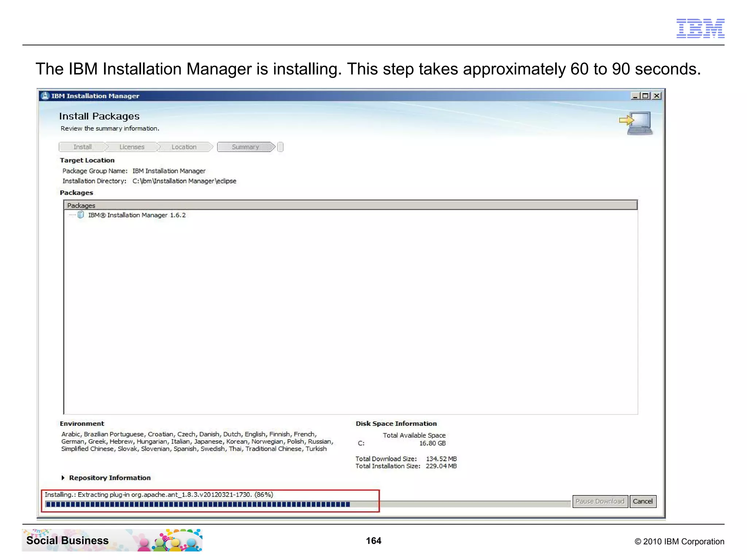Click the Install Packages title

99,116
